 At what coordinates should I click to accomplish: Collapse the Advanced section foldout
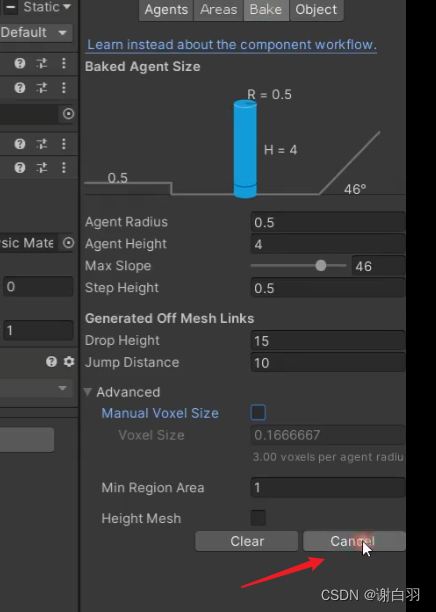click(x=88, y=392)
